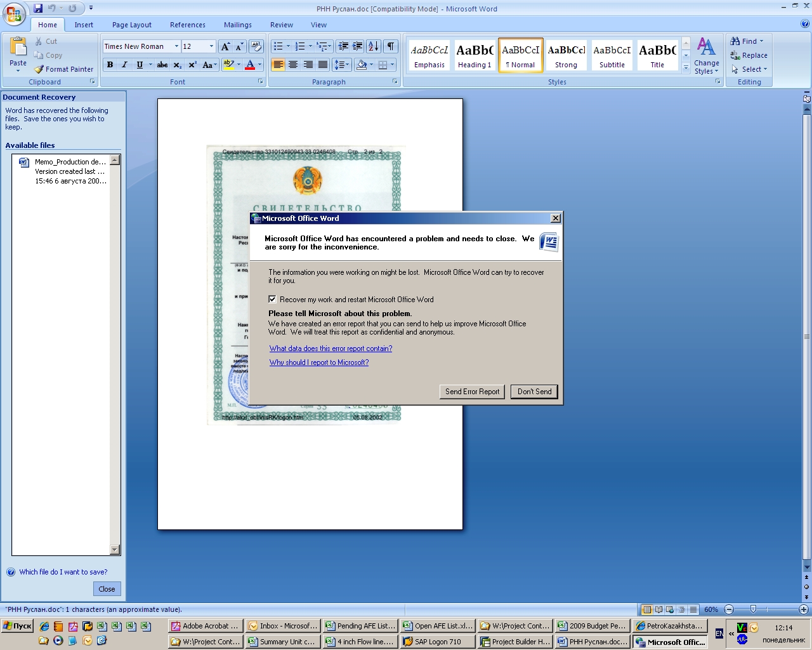Select Memo_Production recovered file entry
812x650 pixels.
click(62, 171)
